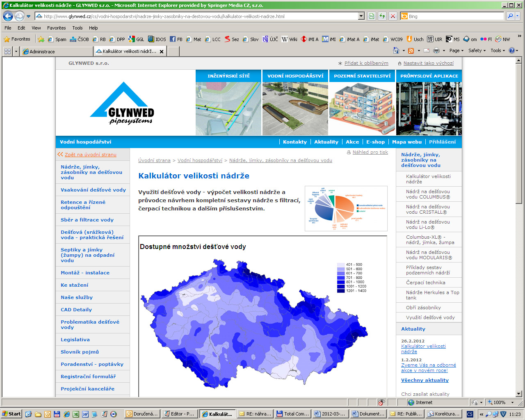
Task: Click the browser Back arrow button
Action: [8, 16]
